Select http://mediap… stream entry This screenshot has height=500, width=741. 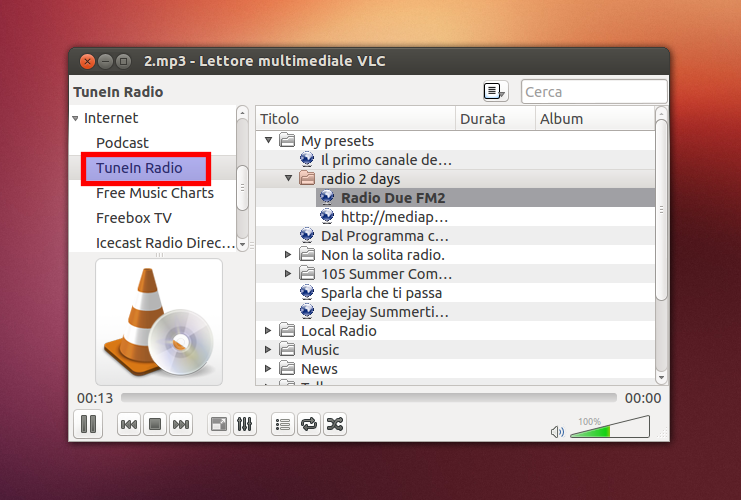394,217
